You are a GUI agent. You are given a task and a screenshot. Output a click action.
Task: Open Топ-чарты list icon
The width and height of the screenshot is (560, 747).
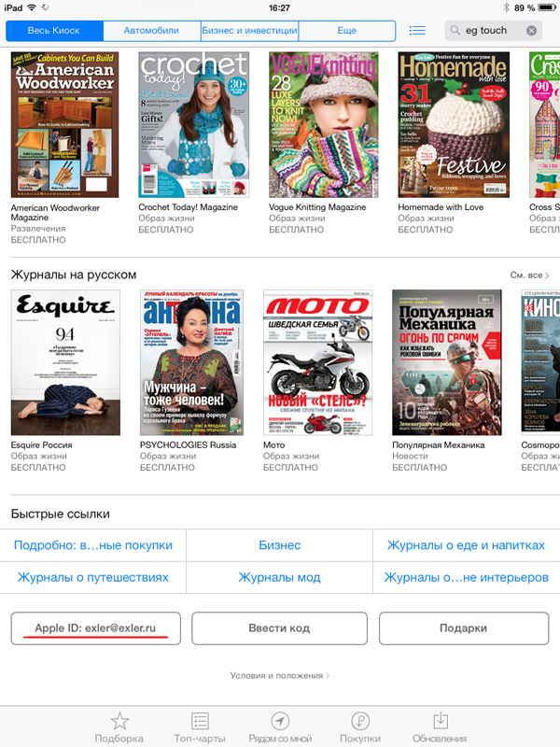200,722
